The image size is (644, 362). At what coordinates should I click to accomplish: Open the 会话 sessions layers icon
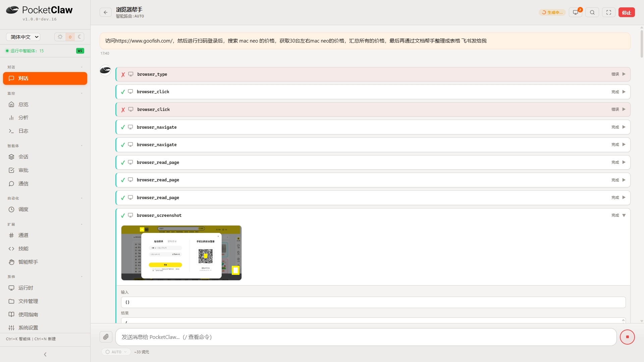coord(11,157)
